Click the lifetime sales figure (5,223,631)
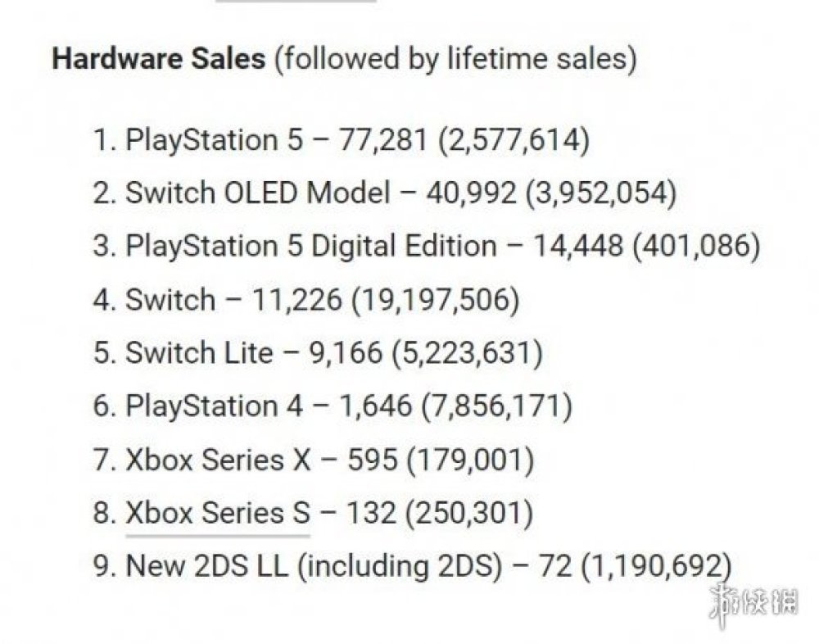 [x=467, y=353]
